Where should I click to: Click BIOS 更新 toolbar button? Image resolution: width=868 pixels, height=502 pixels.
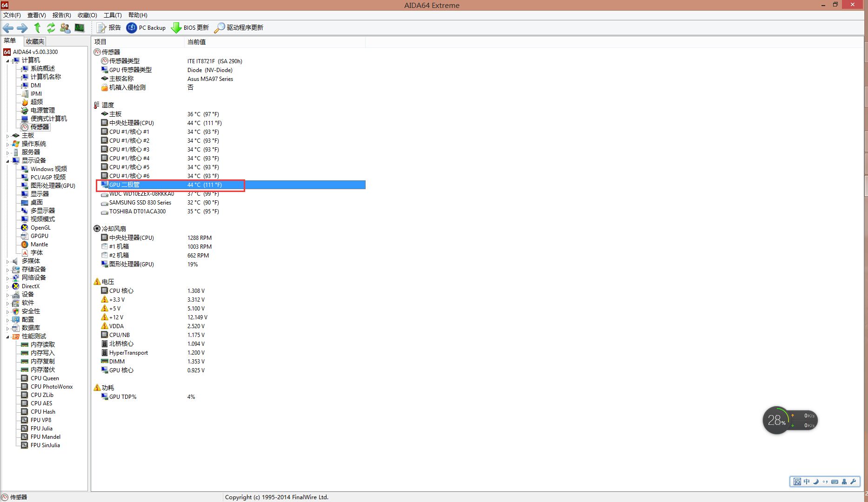coord(190,28)
